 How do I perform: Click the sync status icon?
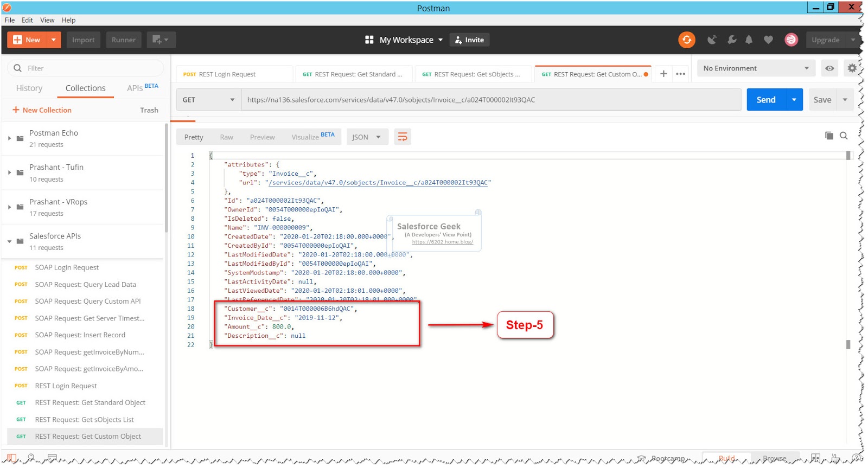click(x=686, y=40)
